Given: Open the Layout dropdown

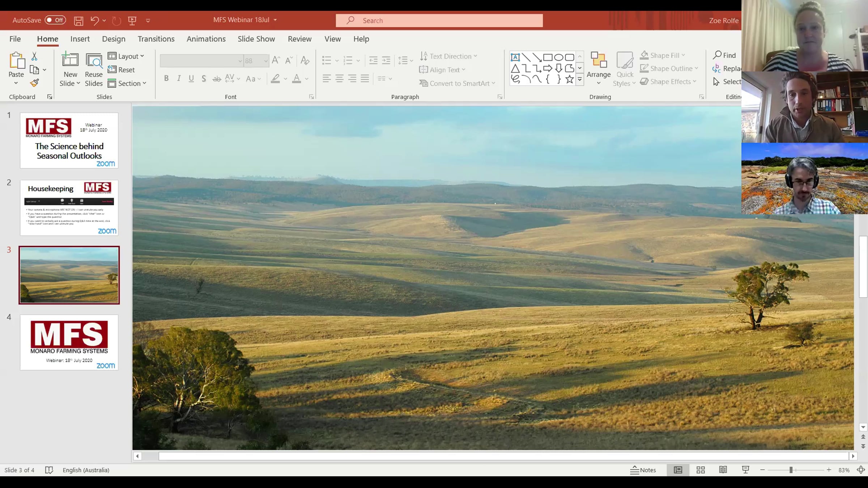Looking at the screenshot, I should point(126,56).
